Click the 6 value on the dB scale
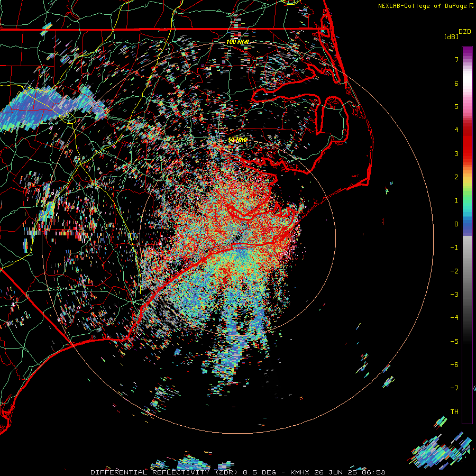 point(456,83)
